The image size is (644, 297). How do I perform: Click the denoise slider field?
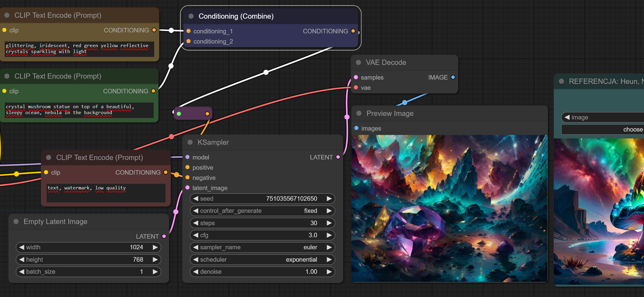pos(262,272)
